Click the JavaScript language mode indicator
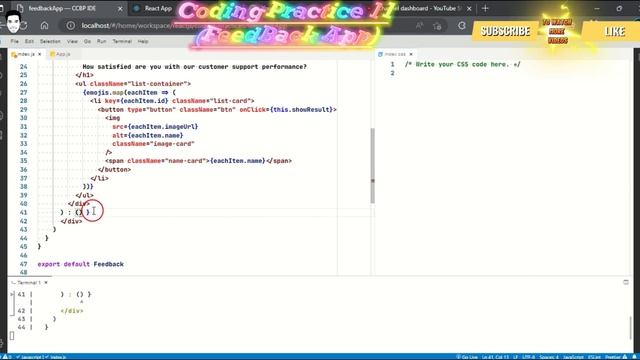Viewport: 640px width, 360px height. 573,357
